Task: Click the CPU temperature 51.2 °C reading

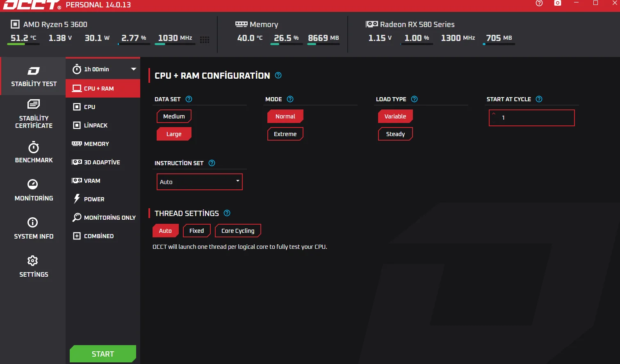Action: pyautogui.click(x=23, y=38)
